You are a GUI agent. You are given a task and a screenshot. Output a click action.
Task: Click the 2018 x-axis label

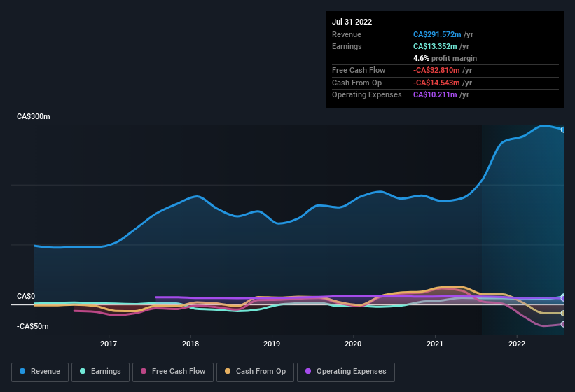[190, 344]
